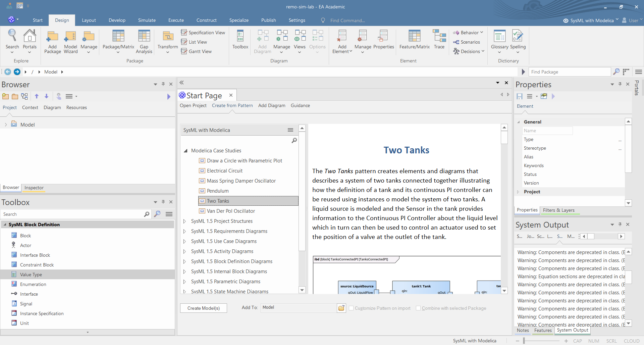Viewport: 644px width, 345px height.
Task: Open Gap Analysis tool
Action: pyautogui.click(x=144, y=42)
